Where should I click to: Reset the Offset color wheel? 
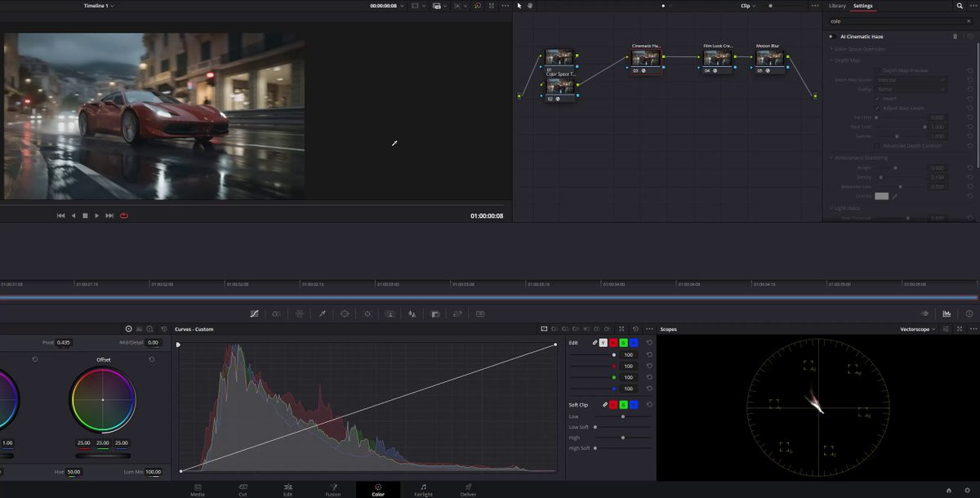coord(151,359)
